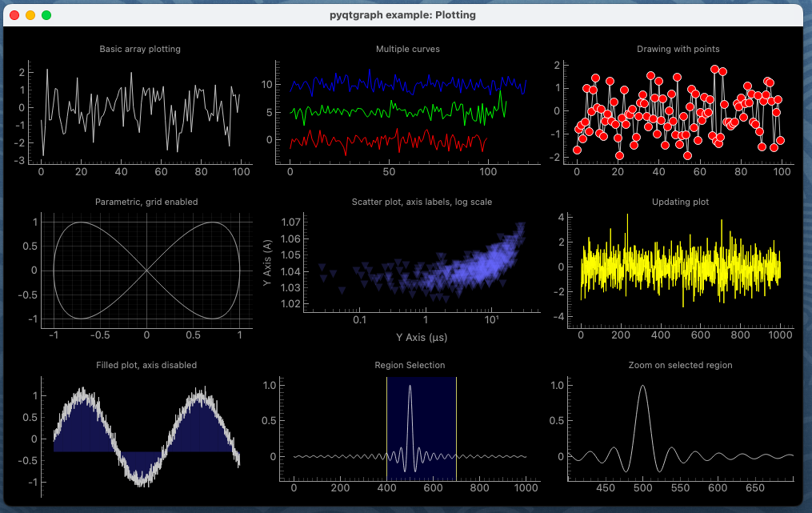Click the '600' x-axis tick in Region Selection
Screen dimensions: 812x513
[x=433, y=488]
